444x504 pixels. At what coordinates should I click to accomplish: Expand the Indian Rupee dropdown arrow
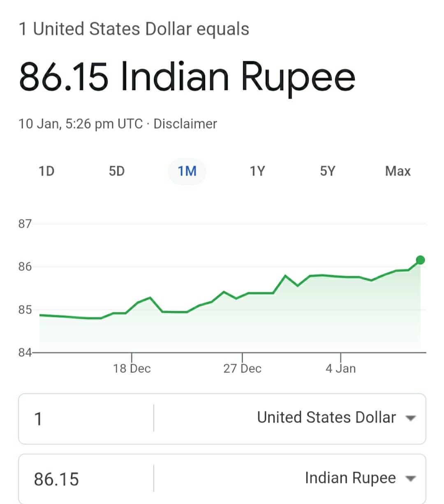point(410,479)
